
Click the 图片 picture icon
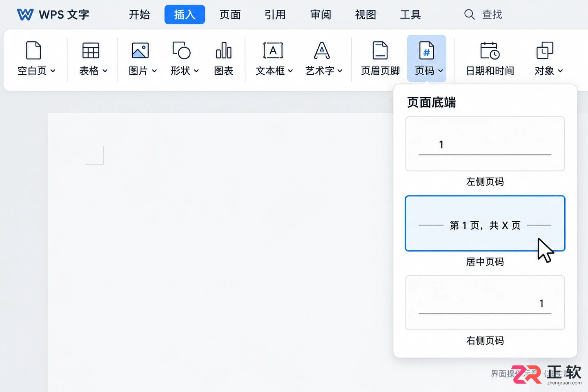point(140,51)
